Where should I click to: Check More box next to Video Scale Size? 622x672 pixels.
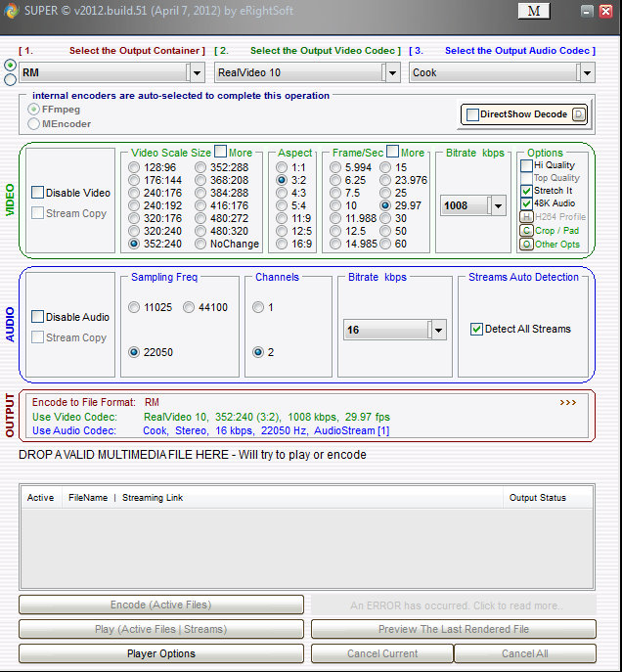click(220, 152)
